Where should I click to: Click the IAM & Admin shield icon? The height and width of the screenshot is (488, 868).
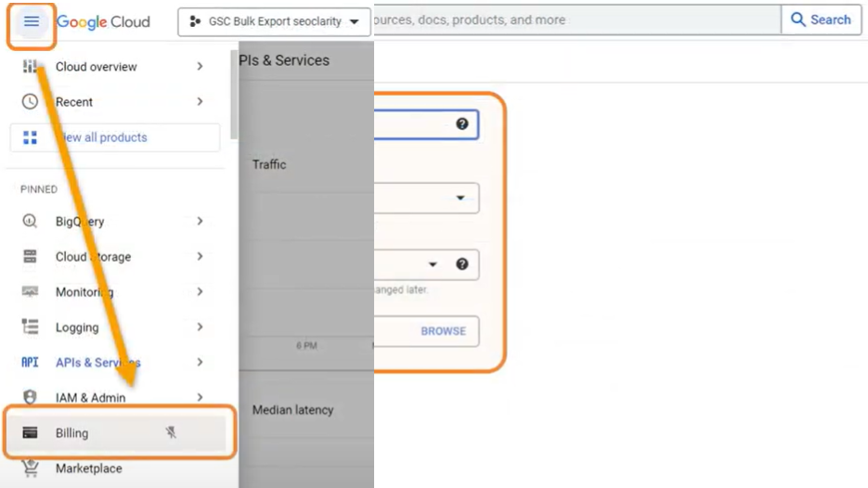pos(30,398)
